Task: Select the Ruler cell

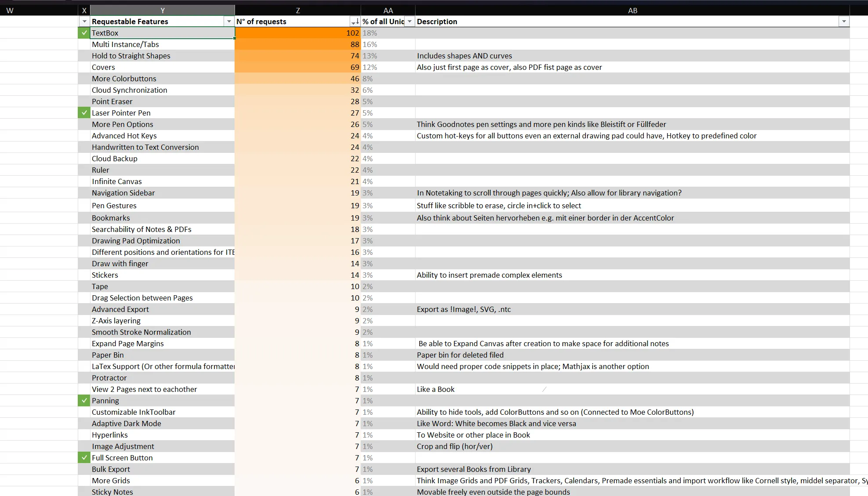Action: 163,170
